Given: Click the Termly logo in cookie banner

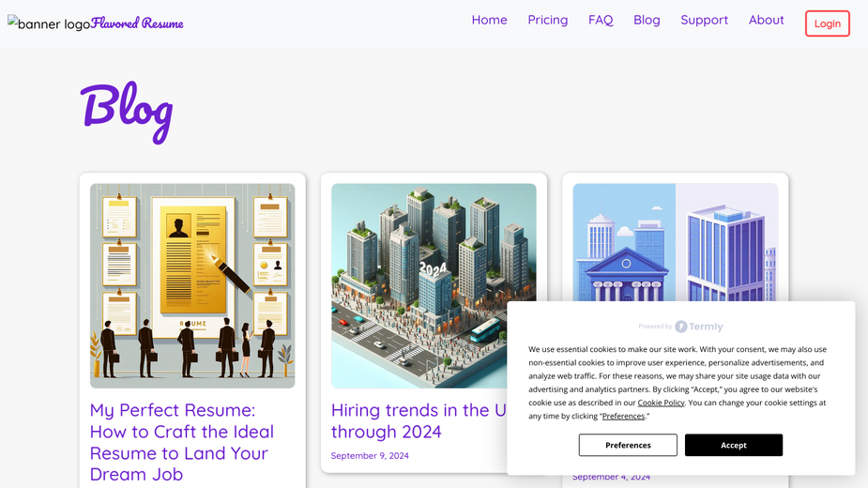Looking at the screenshot, I should pos(698,327).
